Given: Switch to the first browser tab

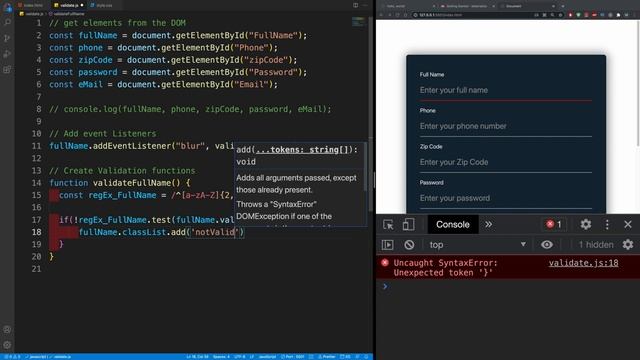Looking at the screenshot, I should (407, 6).
